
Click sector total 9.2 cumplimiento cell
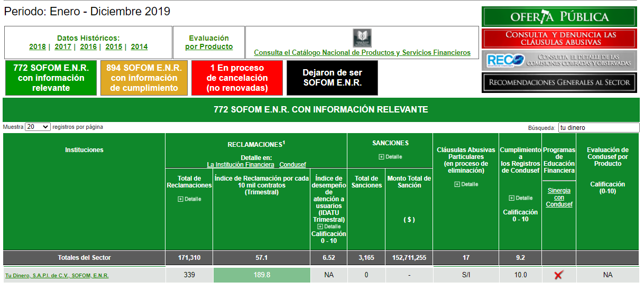[x=520, y=258]
